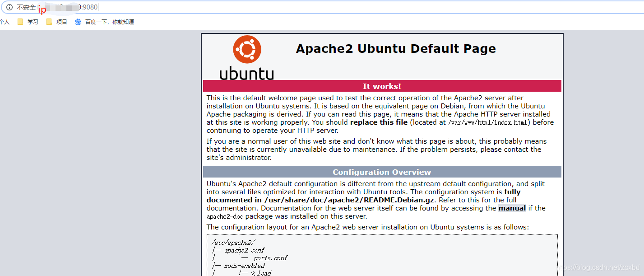644x276 pixels.
Task: Click the Baidu paw icon in bookmarks bar
Action: (78, 22)
